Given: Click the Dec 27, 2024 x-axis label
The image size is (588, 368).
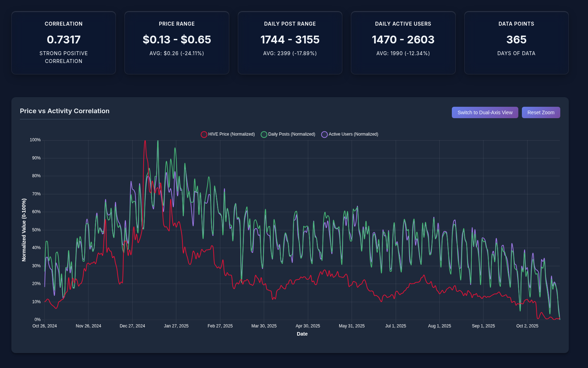Looking at the screenshot, I should (x=132, y=326).
